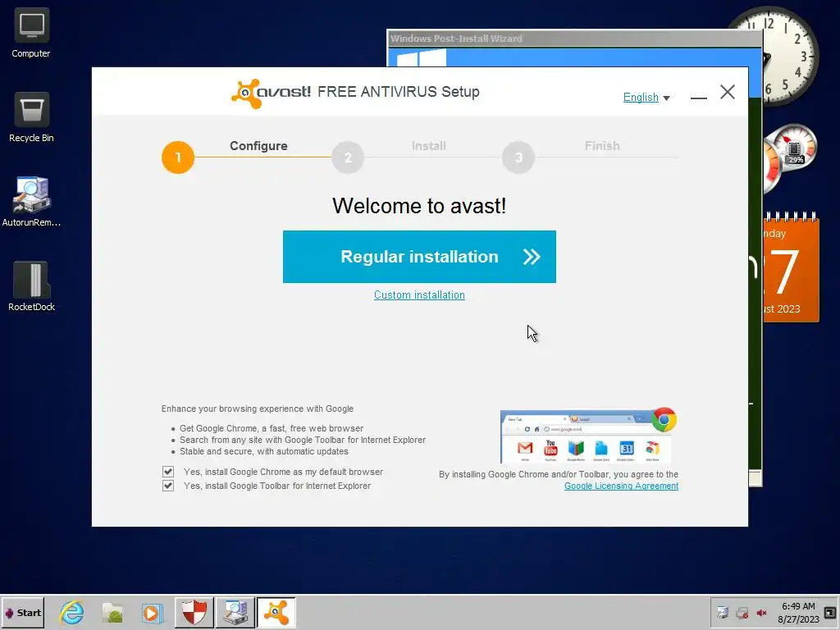Click the step 3 Finish circle
840x630 pixels.
coord(518,157)
